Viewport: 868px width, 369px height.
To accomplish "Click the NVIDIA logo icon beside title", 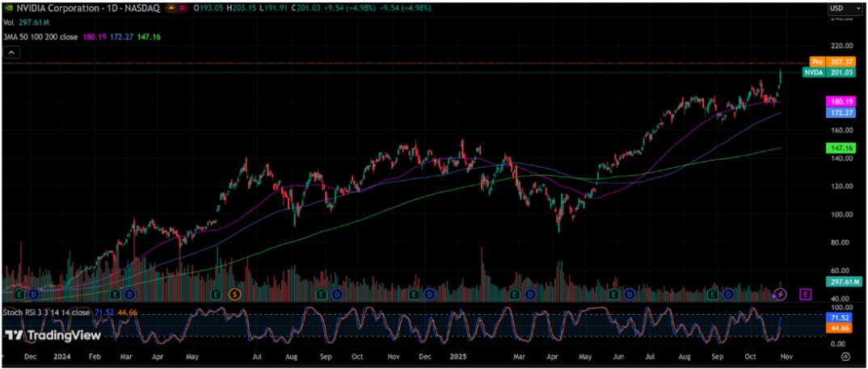I will pos(10,7).
